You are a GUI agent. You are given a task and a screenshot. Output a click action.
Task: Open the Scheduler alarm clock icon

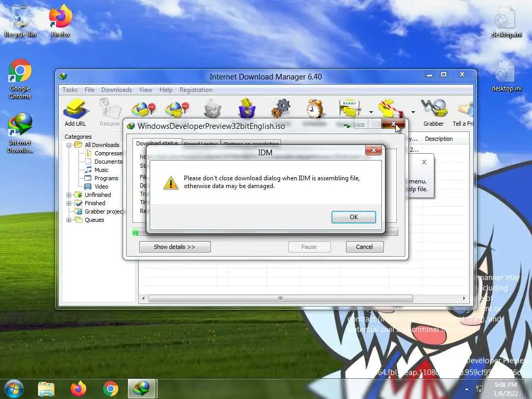coord(315,109)
